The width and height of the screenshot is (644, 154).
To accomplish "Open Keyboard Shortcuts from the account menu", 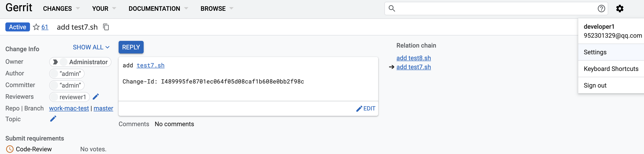I will point(611,69).
